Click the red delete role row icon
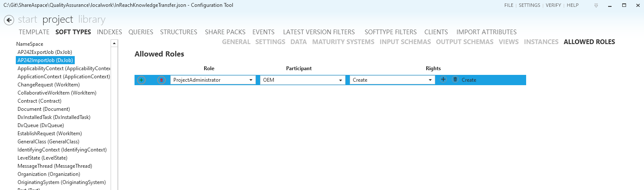 click(x=161, y=80)
